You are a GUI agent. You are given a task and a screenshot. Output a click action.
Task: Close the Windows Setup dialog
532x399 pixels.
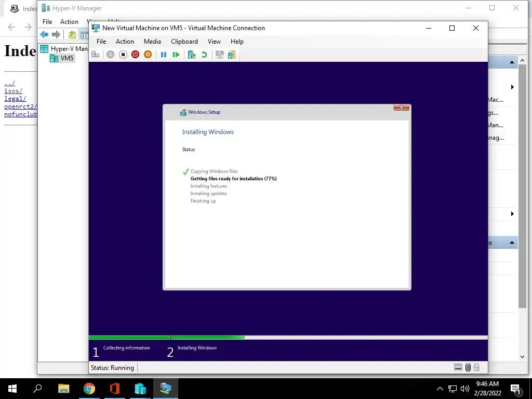[402, 107]
